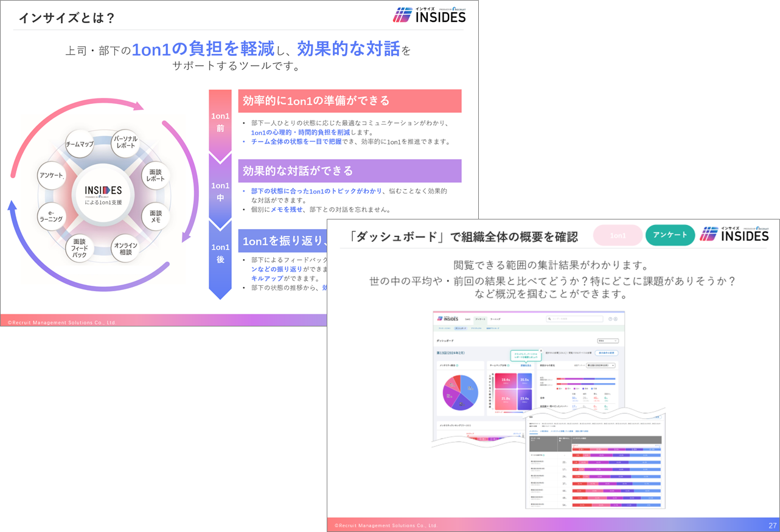Click the 1on1 前 stage arrow
This screenshot has width=780, height=532.
220,125
